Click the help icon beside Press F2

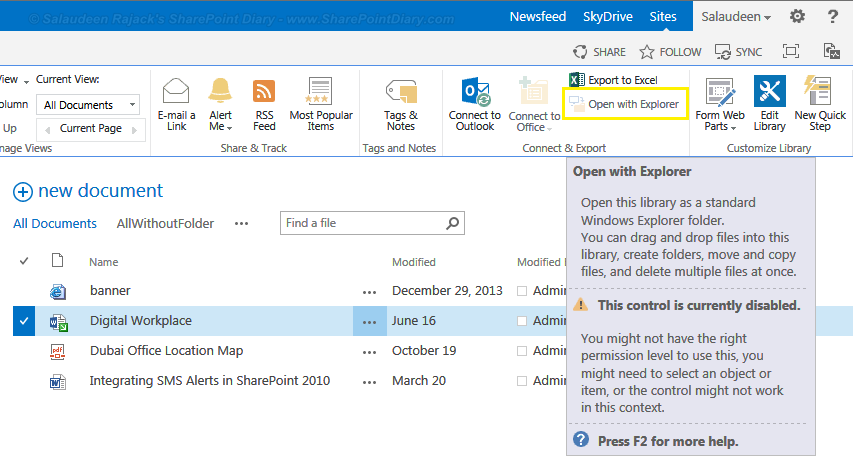(581, 439)
